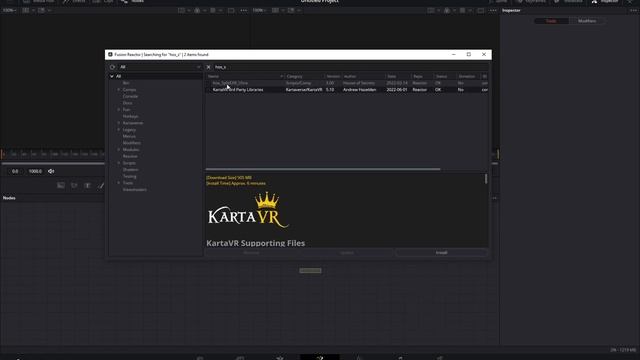640x360 pixels.
Task: Click the horizontal scrollbar under the package list
Action: click(x=323, y=169)
